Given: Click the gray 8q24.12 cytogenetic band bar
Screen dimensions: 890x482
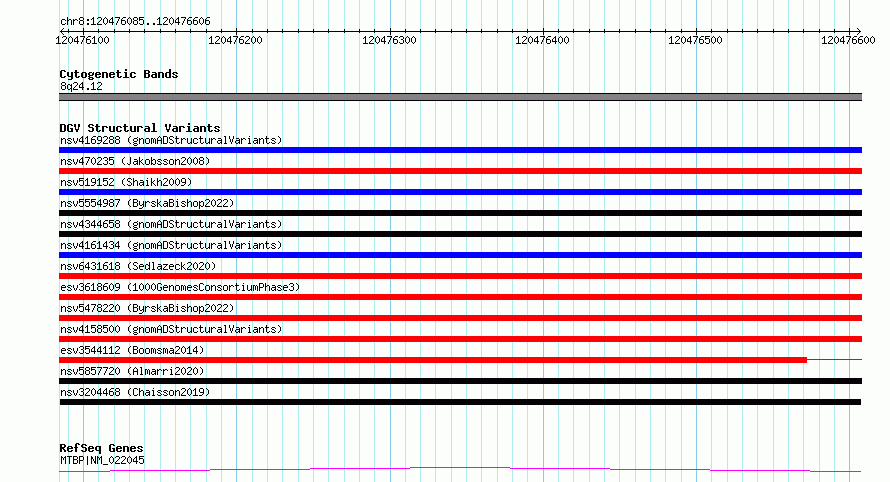Looking at the screenshot, I should 460,97.
